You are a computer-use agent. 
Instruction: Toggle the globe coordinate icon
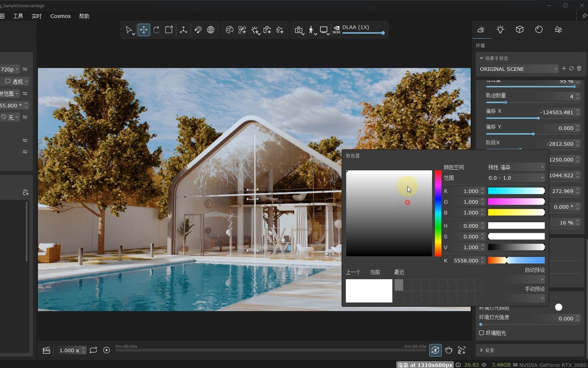point(211,30)
